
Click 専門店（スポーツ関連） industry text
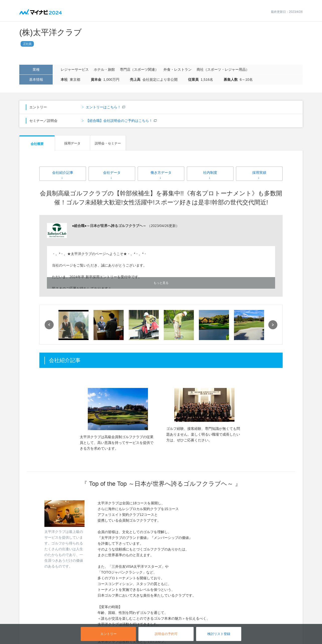[139, 69]
